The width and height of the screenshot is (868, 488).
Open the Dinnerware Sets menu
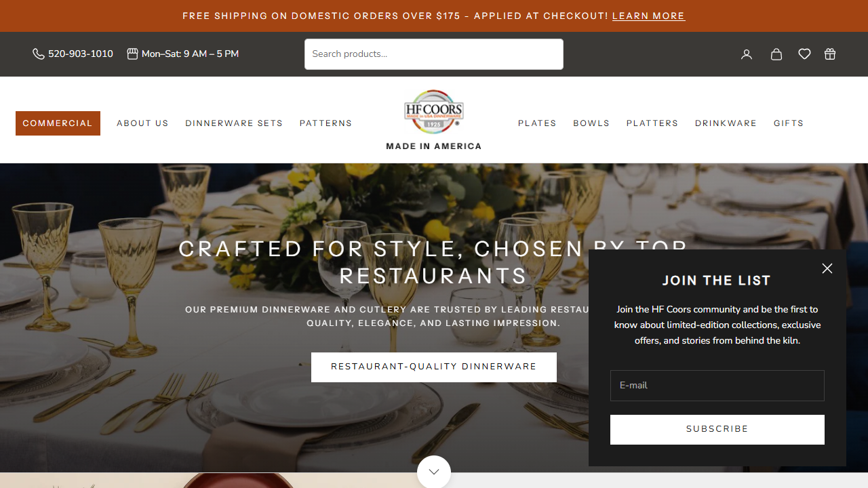click(234, 123)
